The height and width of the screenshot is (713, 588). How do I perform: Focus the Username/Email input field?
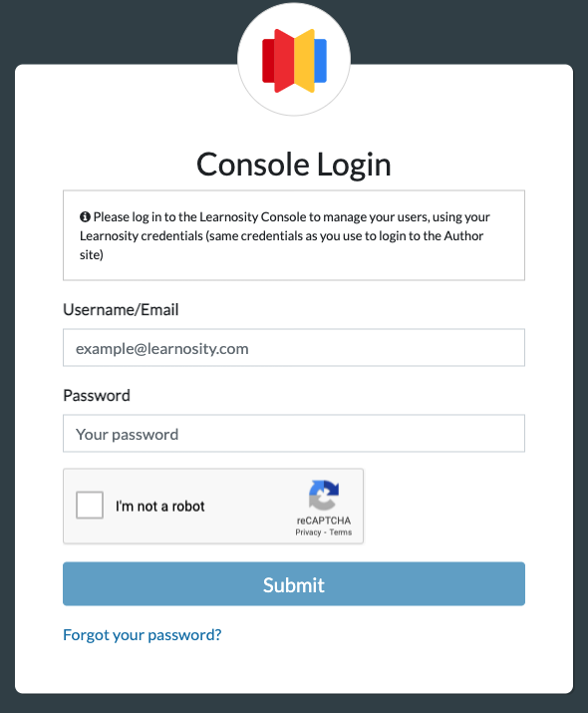[294, 348]
